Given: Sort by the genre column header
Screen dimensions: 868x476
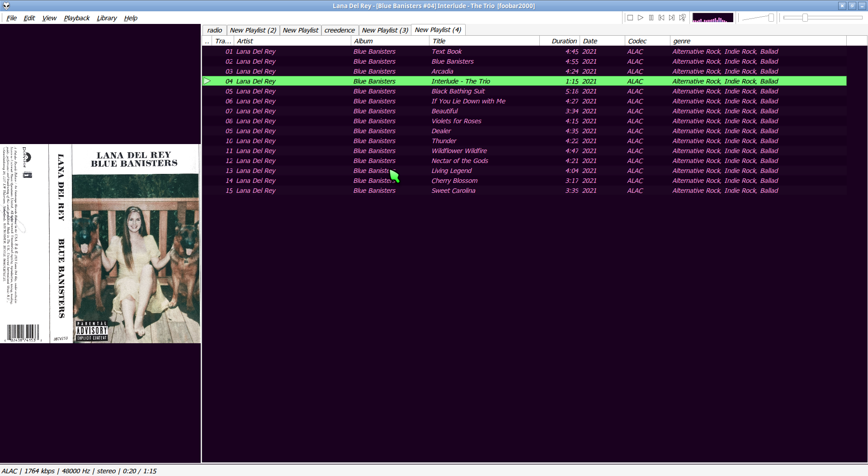Looking at the screenshot, I should [x=758, y=41].
